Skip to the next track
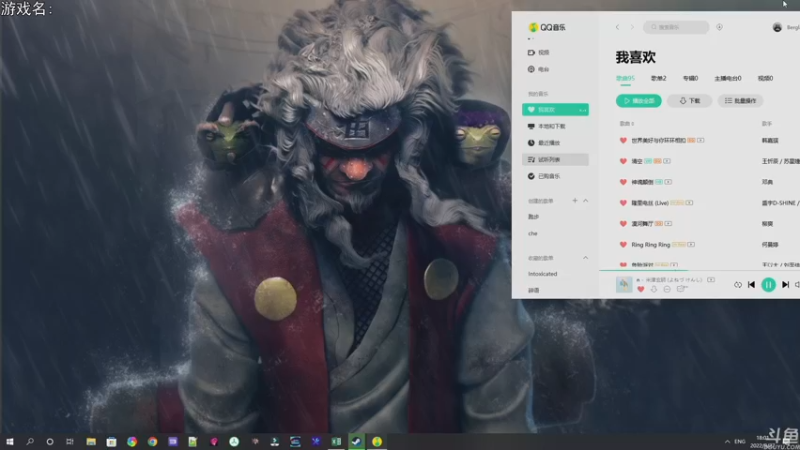 tap(785, 285)
